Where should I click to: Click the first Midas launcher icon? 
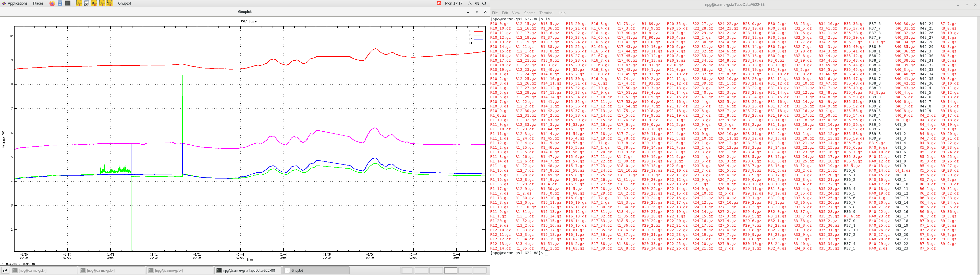pos(79,3)
